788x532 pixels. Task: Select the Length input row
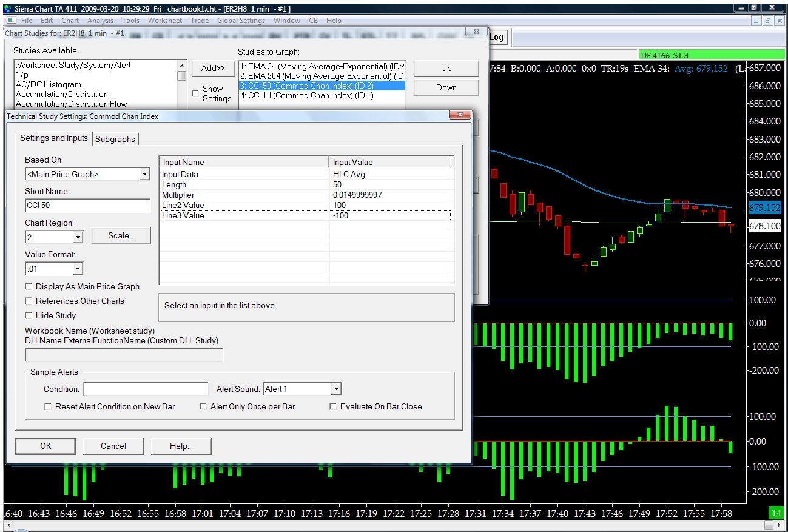(306, 184)
